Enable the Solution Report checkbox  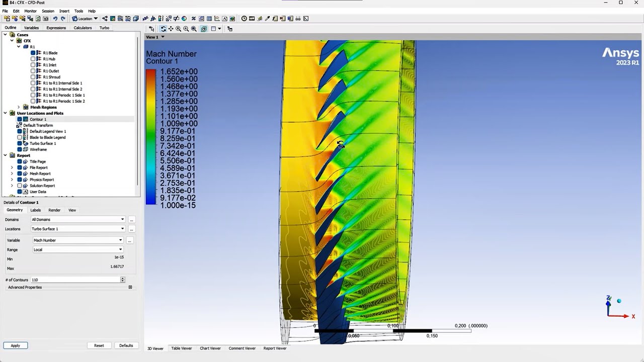20,186
